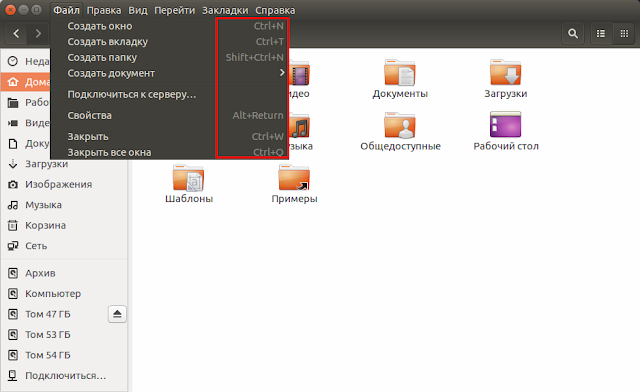Choose Закрыть все окна

[169, 152]
